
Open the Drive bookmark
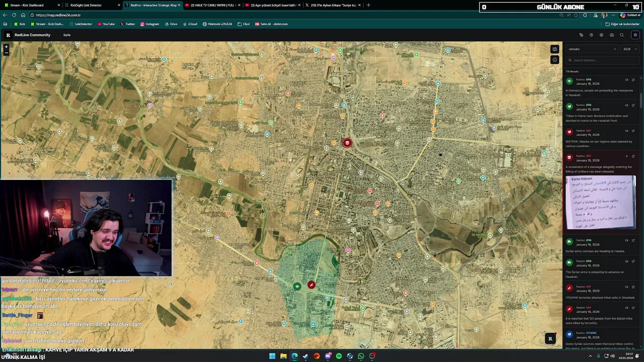tap(171, 24)
